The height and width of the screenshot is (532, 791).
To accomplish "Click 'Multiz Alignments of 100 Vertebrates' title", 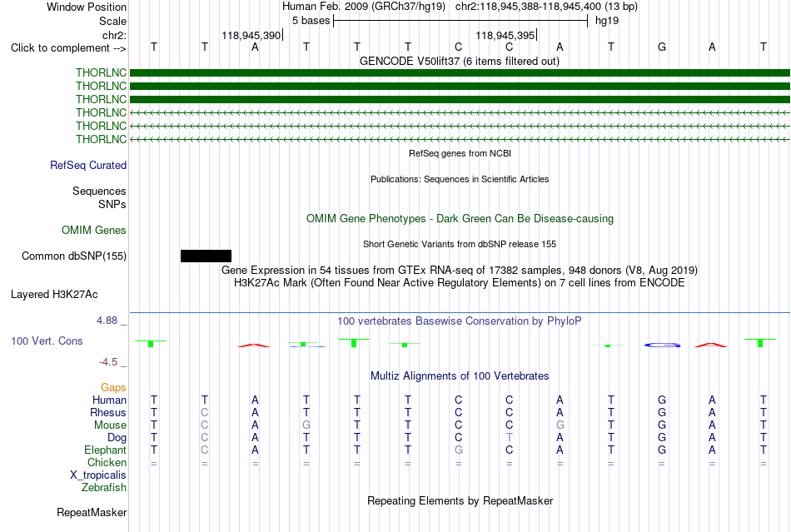I will (x=460, y=375).
